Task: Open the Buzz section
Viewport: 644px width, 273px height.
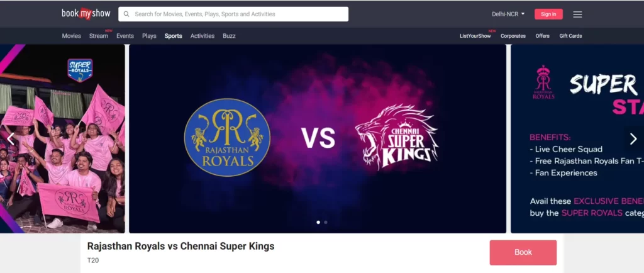Action: 229,36
